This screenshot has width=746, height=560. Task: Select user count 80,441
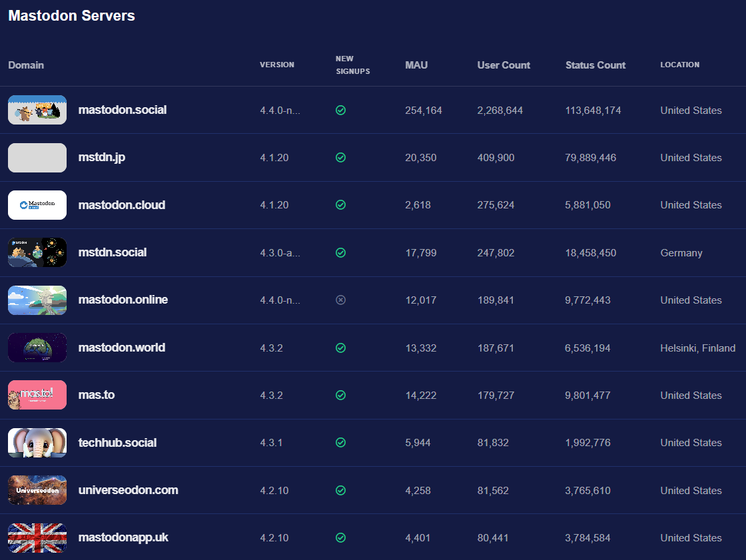493,537
